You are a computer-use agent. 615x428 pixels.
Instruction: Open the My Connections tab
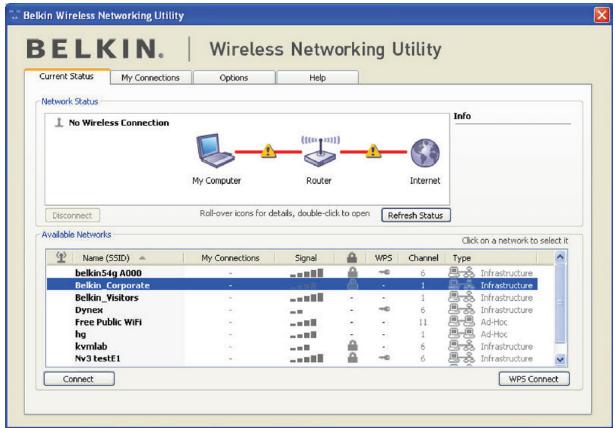(151, 78)
